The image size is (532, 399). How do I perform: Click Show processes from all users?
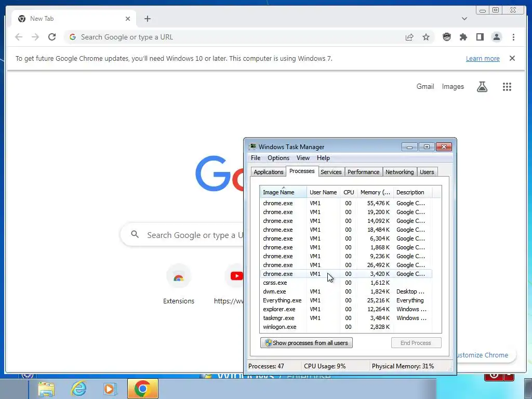(x=307, y=343)
